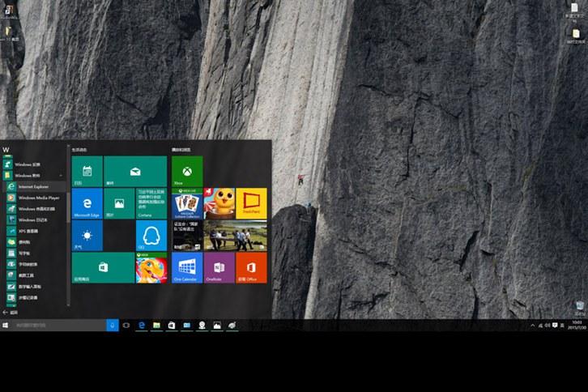The image size is (588, 392).
Task: Open the yellow Fresh Paint tile
Action: point(252,203)
